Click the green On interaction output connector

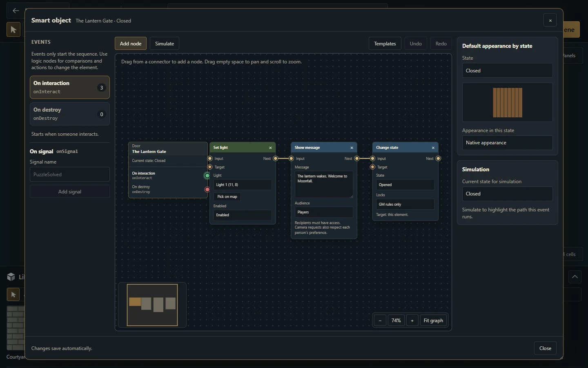(x=207, y=175)
